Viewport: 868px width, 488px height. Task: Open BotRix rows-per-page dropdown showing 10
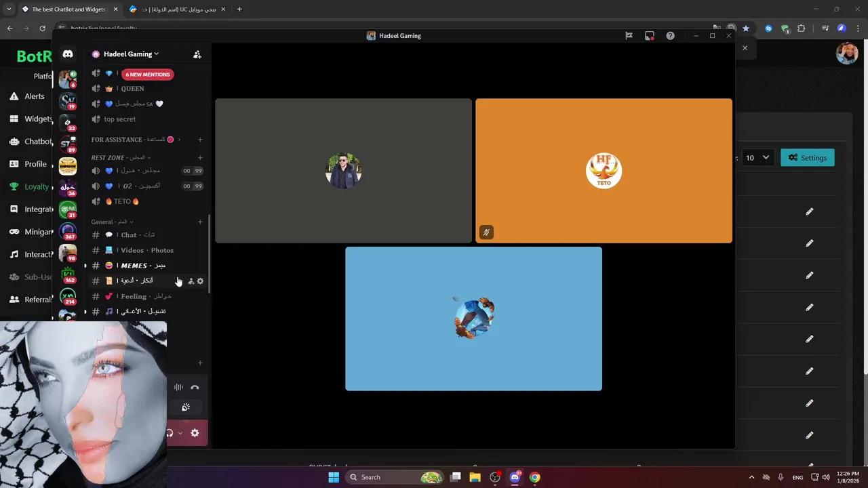pos(757,157)
